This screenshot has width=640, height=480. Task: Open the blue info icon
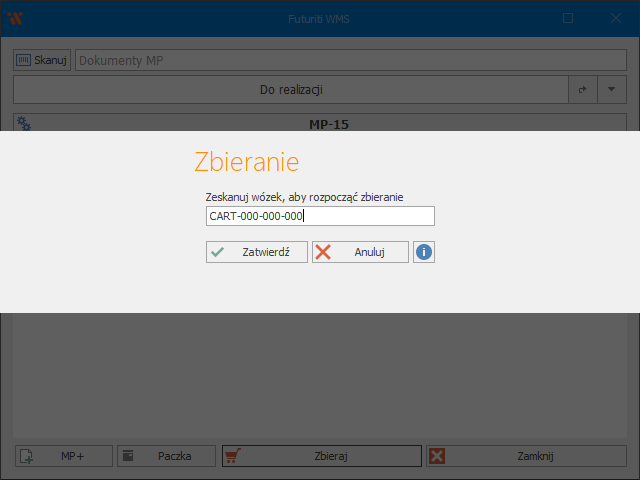424,252
